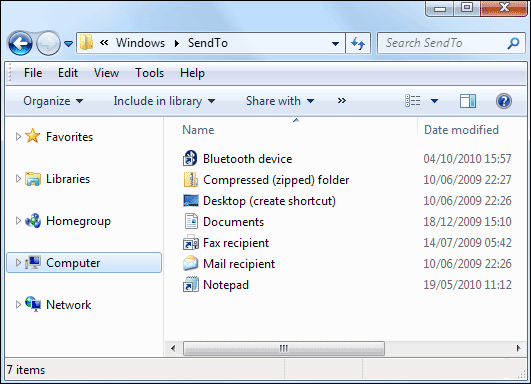Select the Mail recipient envelope icon
This screenshot has height=384, width=531.
[190, 263]
